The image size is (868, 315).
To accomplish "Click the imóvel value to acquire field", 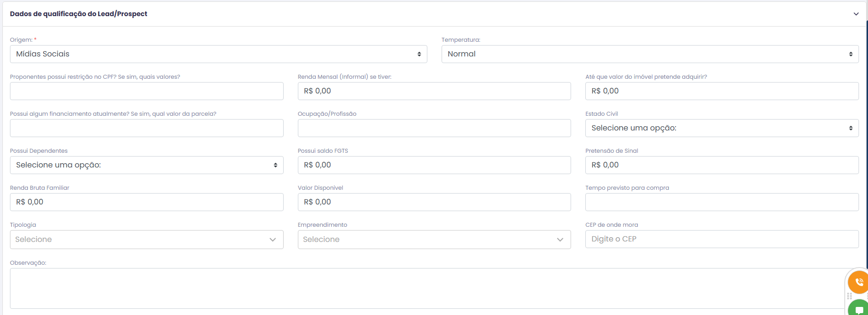I will pyautogui.click(x=722, y=91).
